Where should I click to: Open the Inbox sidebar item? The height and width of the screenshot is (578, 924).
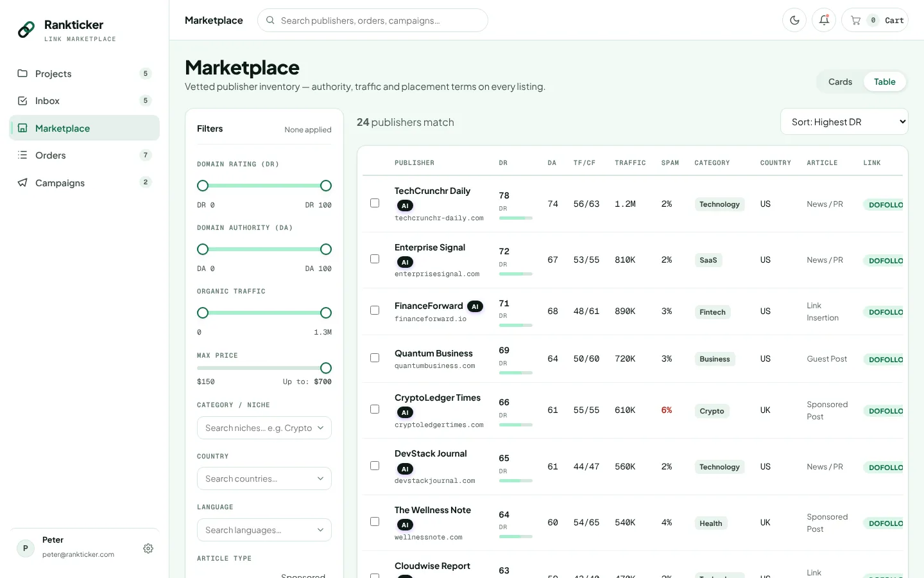coord(85,101)
